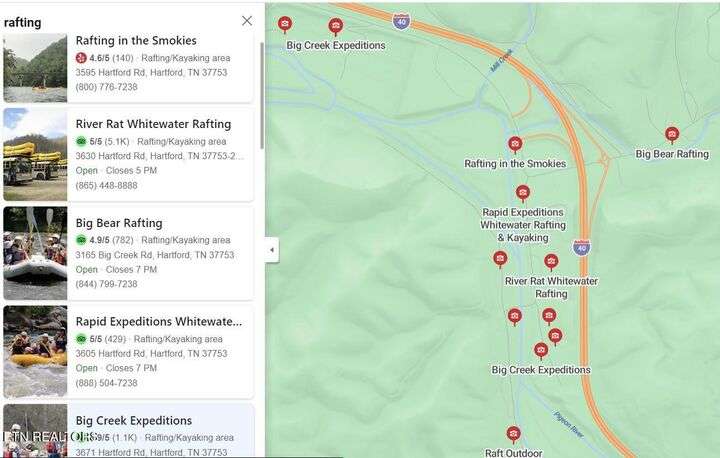Click the Rapid Expeditions Whitewater Rafting map pin
This screenshot has height=458, width=720.
pyautogui.click(x=522, y=192)
